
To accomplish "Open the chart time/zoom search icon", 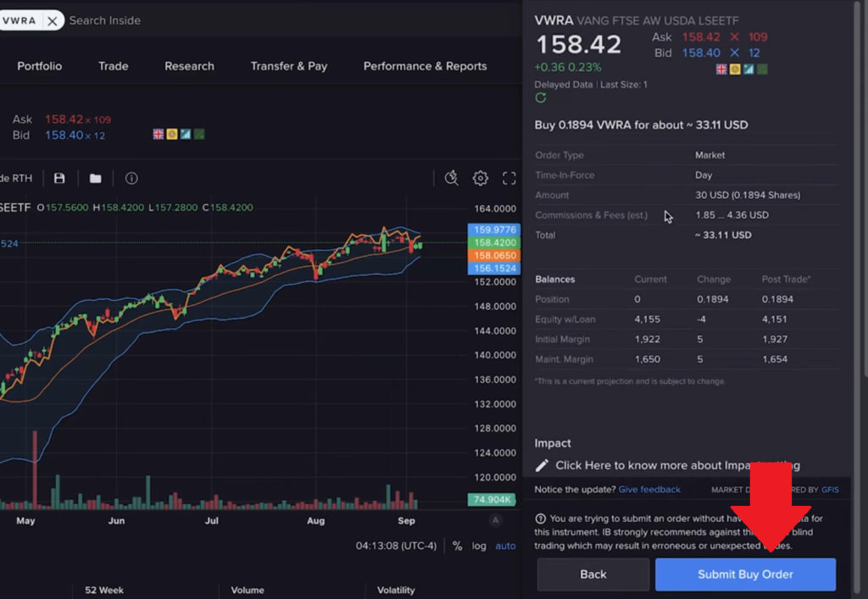I will pos(452,178).
